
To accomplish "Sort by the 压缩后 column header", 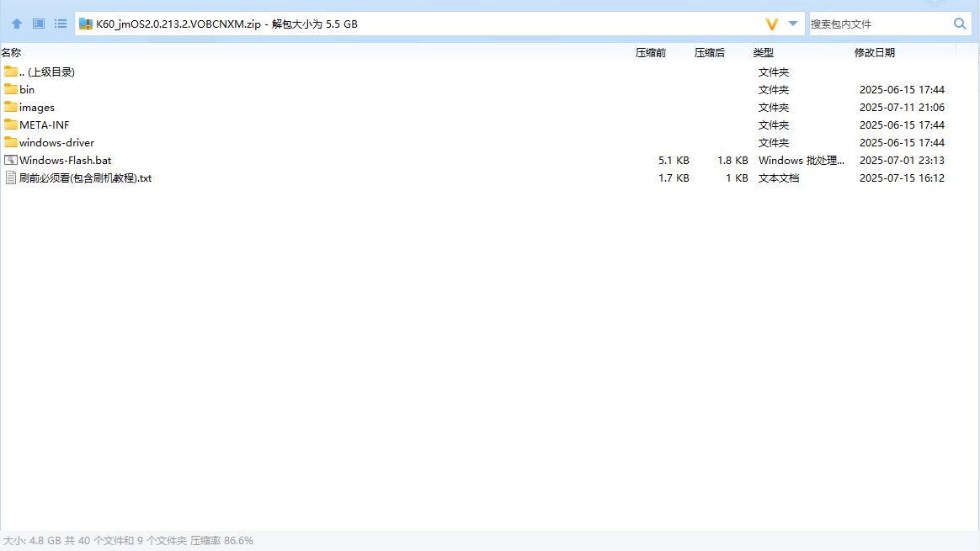I will (710, 52).
